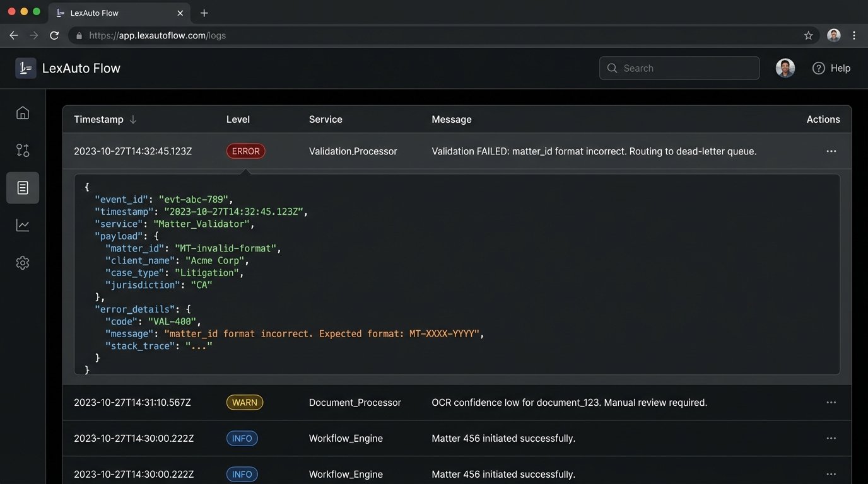
Task: Reload the page in the browser
Action: (x=54, y=36)
